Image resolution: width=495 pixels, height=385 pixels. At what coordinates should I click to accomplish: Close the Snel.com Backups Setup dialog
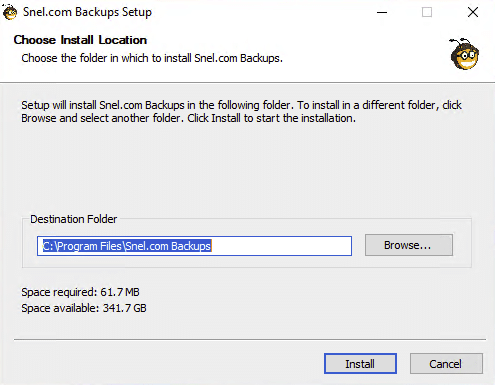tap(473, 12)
